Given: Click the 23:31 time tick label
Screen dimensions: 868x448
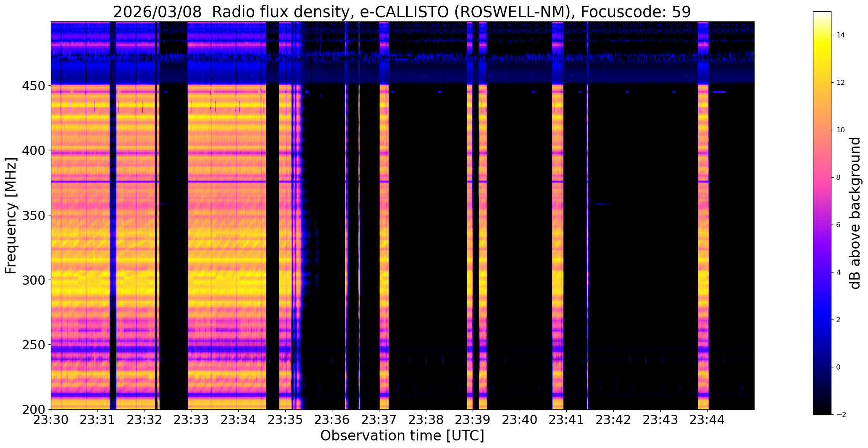Looking at the screenshot, I should 98,420.
